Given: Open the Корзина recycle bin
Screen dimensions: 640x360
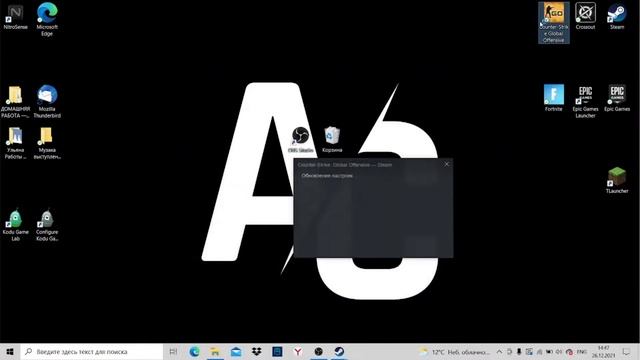Looking at the screenshot, I should [332, 140].
